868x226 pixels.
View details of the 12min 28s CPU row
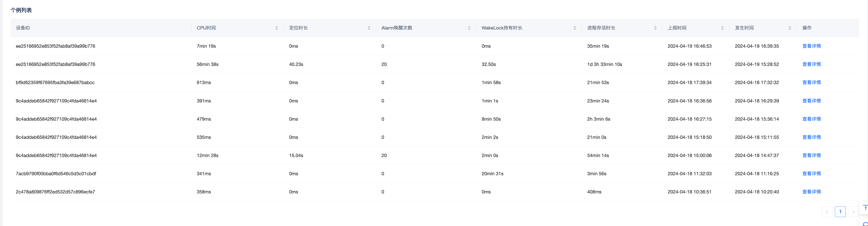point(811,155)
